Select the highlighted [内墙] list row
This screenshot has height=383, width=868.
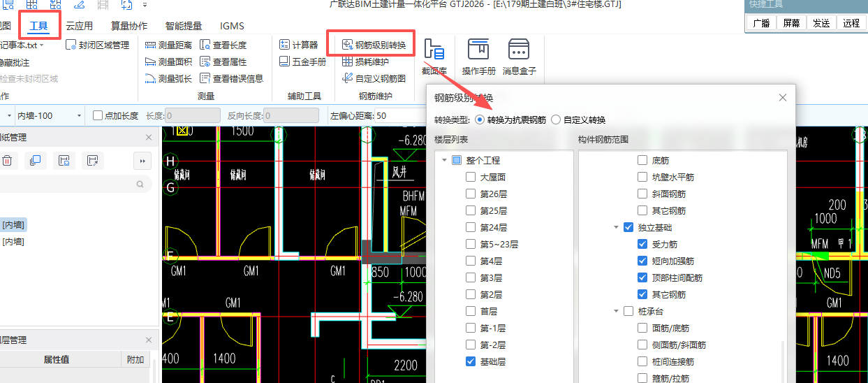(x=13, y=224)
